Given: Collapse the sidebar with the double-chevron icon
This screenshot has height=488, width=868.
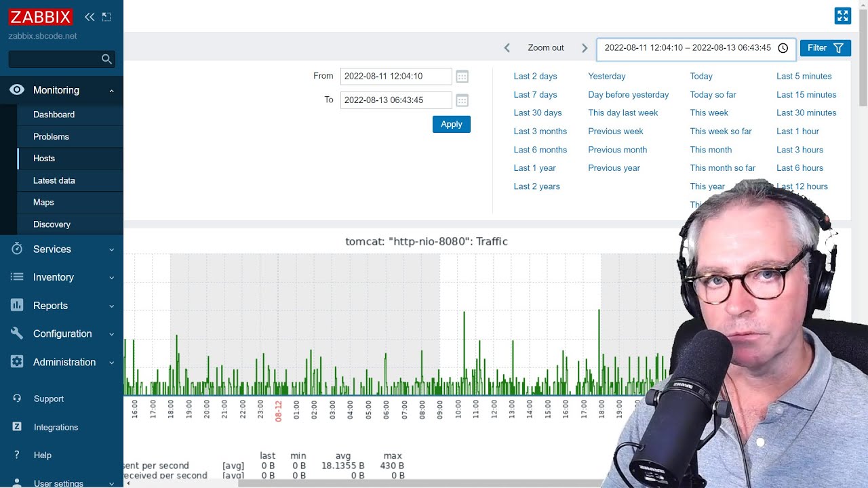Looking at the screenshot, I should point(90,17).
